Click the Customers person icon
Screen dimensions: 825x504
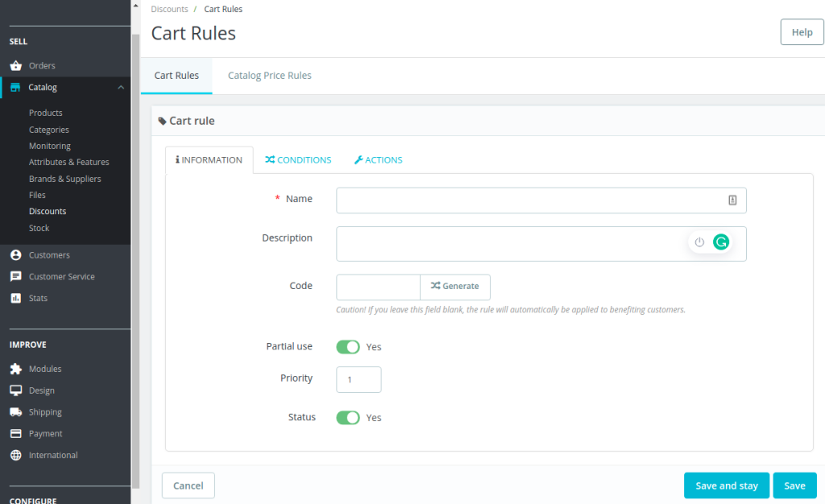click(x=16, y=255)
